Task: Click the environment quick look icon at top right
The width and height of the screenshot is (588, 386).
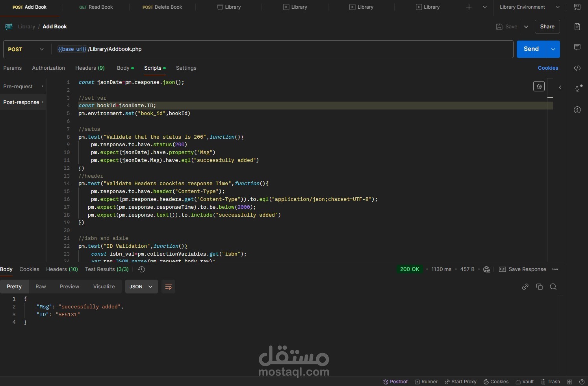Action: coord(577,7)
